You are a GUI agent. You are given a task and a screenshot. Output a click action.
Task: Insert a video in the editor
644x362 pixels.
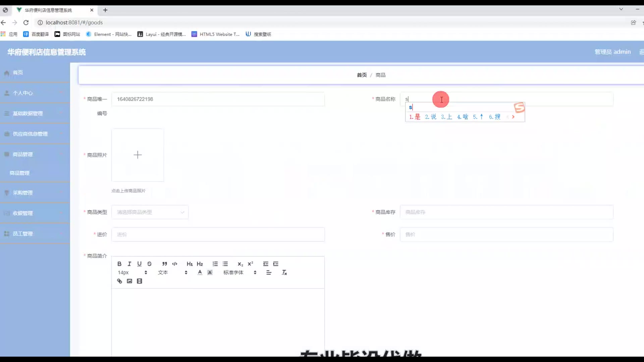140,281
